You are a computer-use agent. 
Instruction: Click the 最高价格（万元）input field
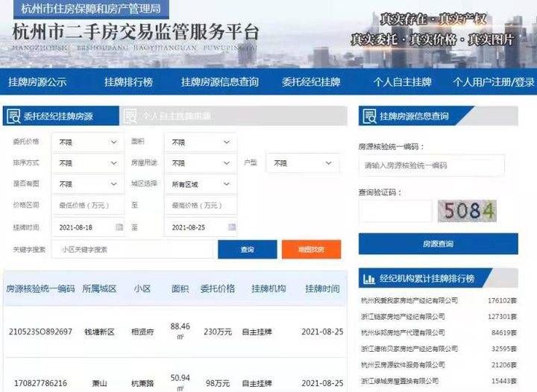click(201, 205)
